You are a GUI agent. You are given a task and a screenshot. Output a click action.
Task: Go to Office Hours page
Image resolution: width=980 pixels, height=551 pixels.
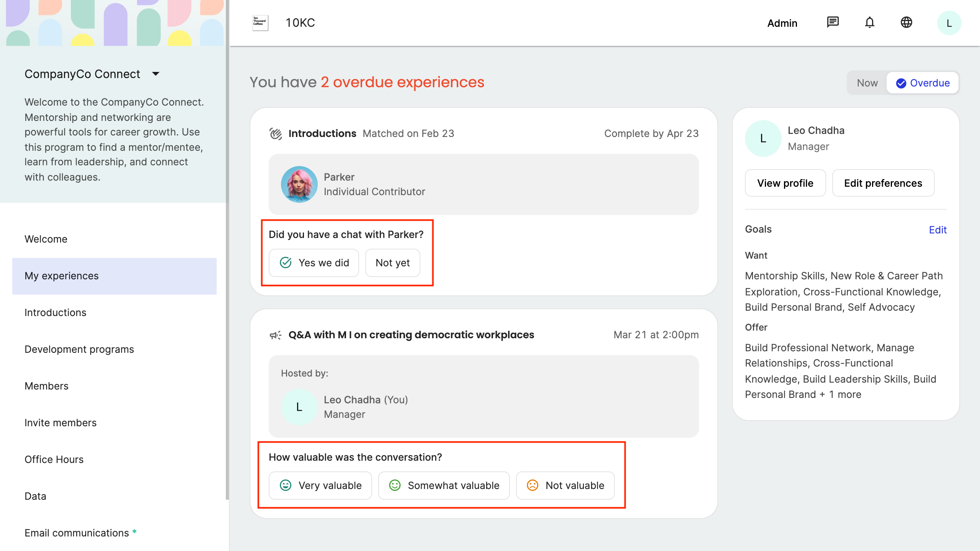tap(54, 459)
